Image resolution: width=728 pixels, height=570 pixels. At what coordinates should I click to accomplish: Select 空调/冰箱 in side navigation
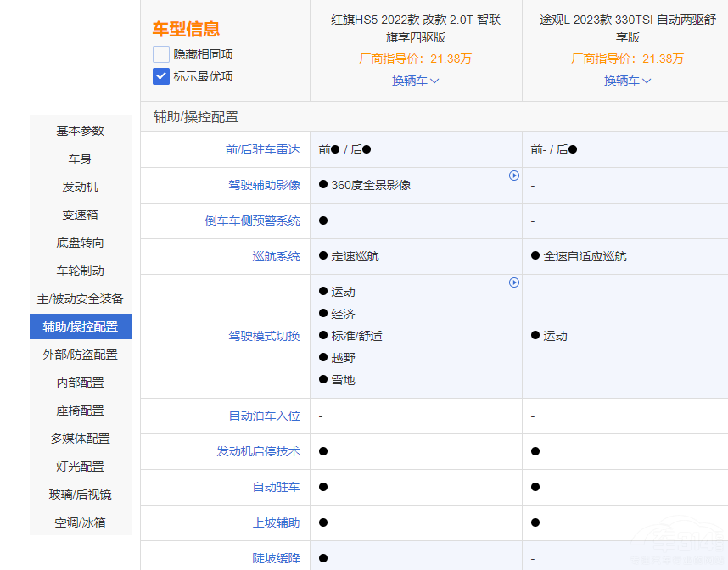coord(81,522)
